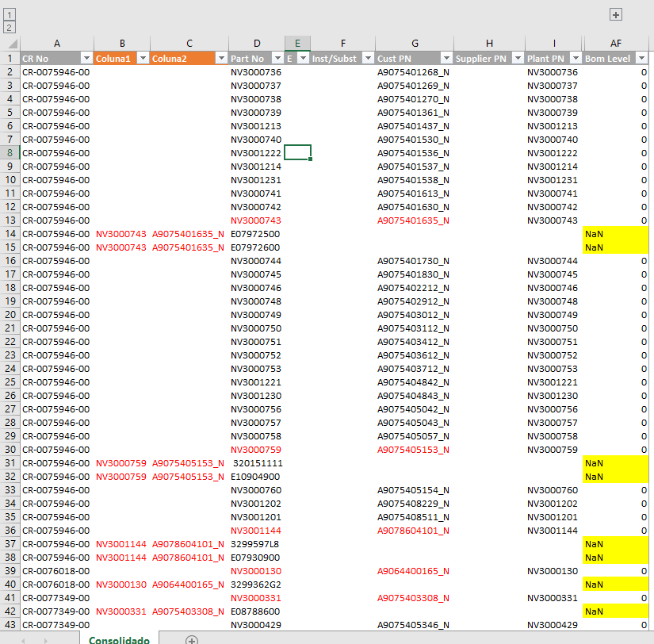Click outline level 2 button
The width and height of the screenshot is (654, 644).
10,28
